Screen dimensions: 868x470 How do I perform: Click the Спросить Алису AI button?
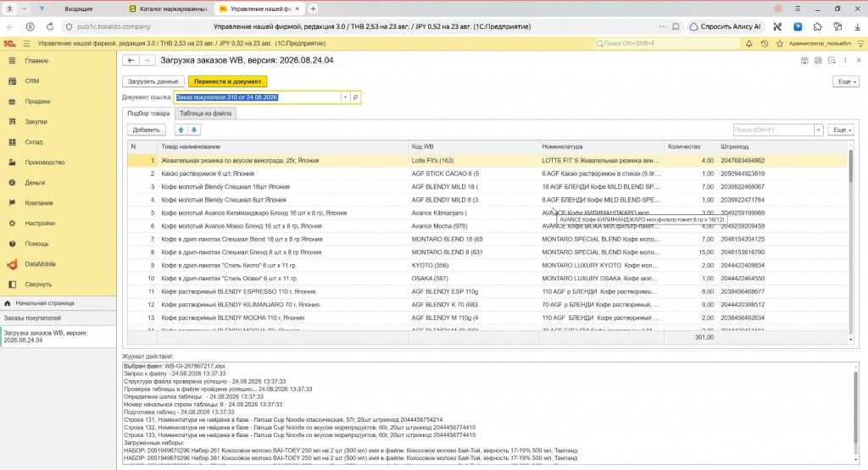726,26
